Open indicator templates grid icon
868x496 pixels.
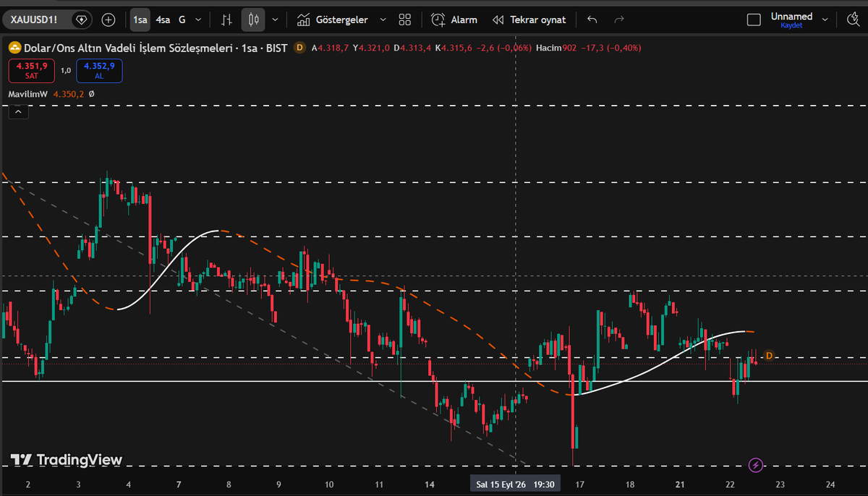[x=405, y=20]
